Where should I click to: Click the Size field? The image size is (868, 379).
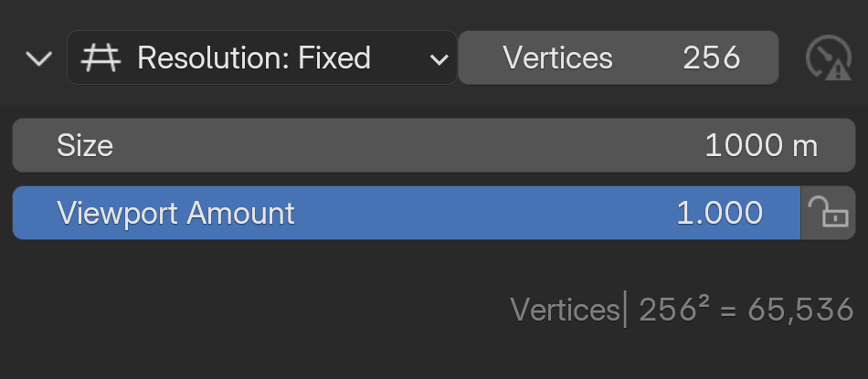[x=433, y=145]
